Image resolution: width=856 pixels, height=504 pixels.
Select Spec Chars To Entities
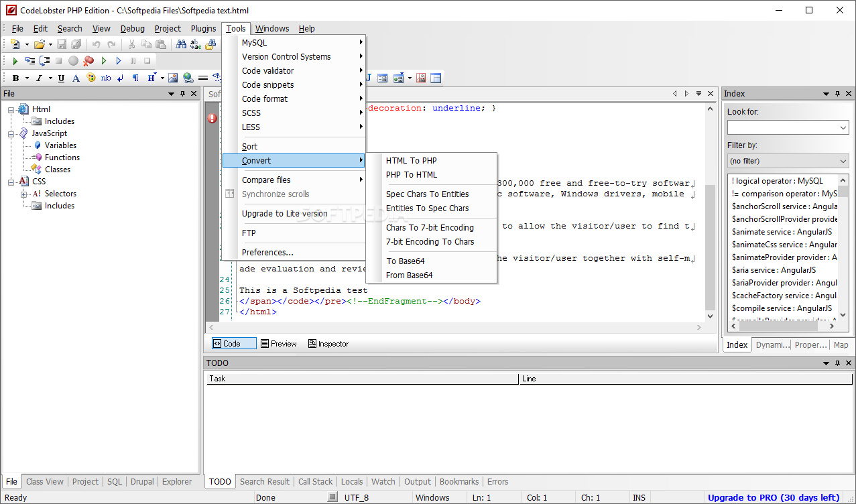[x=431, y=194]
